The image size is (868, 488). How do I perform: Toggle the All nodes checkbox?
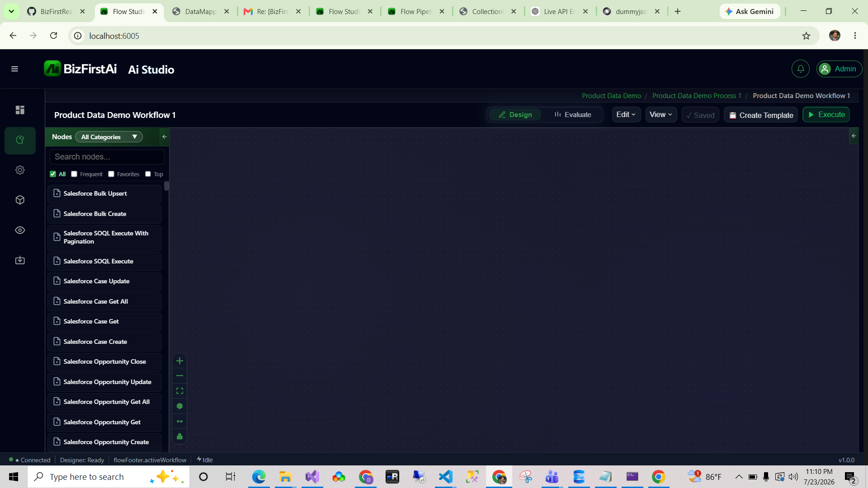point(53,174)
